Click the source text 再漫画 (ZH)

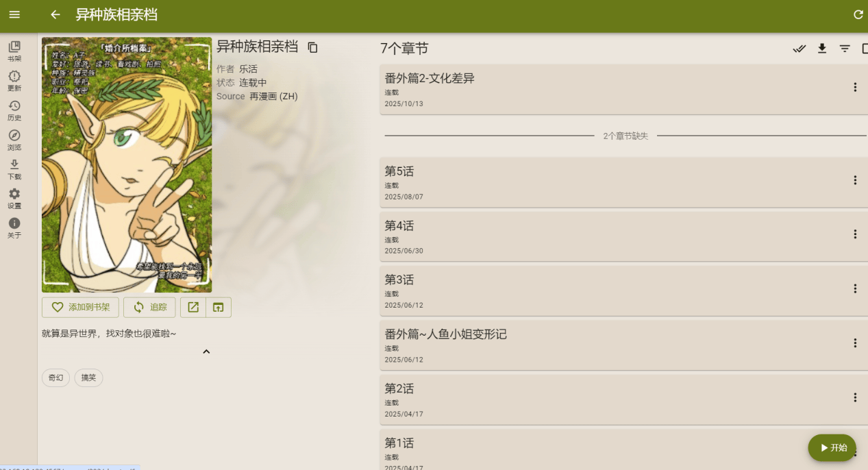(273, 97)
